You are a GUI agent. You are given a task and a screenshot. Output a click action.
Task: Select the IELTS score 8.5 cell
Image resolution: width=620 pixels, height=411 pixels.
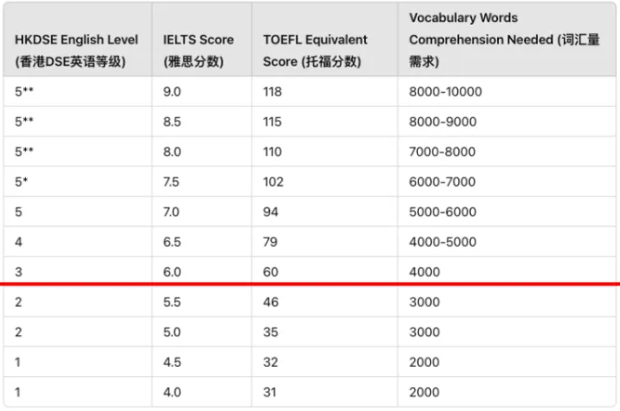(x=172, y=122)
